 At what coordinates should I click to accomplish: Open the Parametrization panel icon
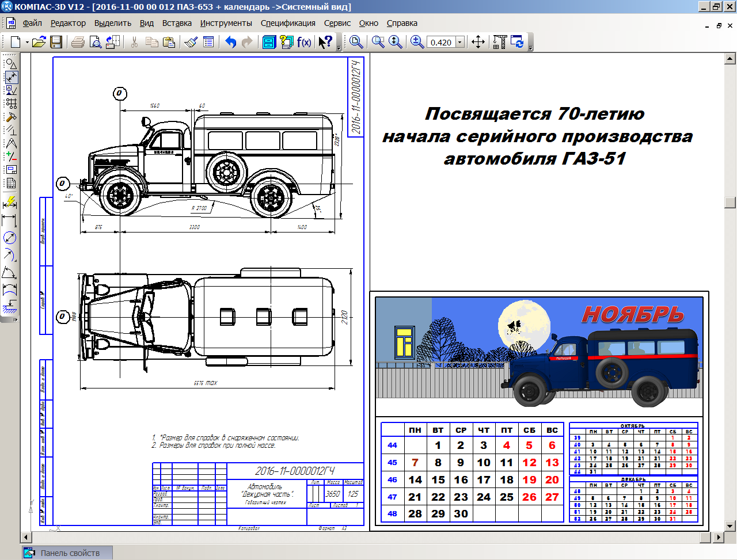pyautogui.click(x=11, y=130)
